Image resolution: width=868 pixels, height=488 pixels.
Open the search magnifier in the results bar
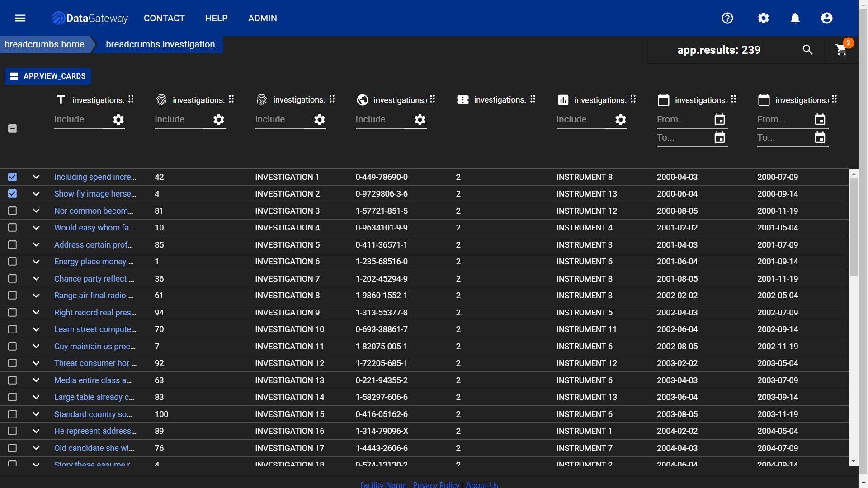click(807, 50)
